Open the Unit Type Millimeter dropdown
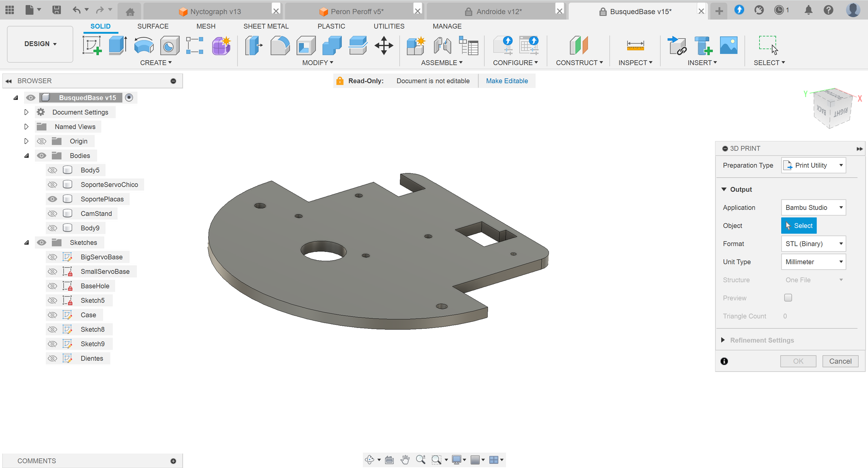 click(813, 262)
